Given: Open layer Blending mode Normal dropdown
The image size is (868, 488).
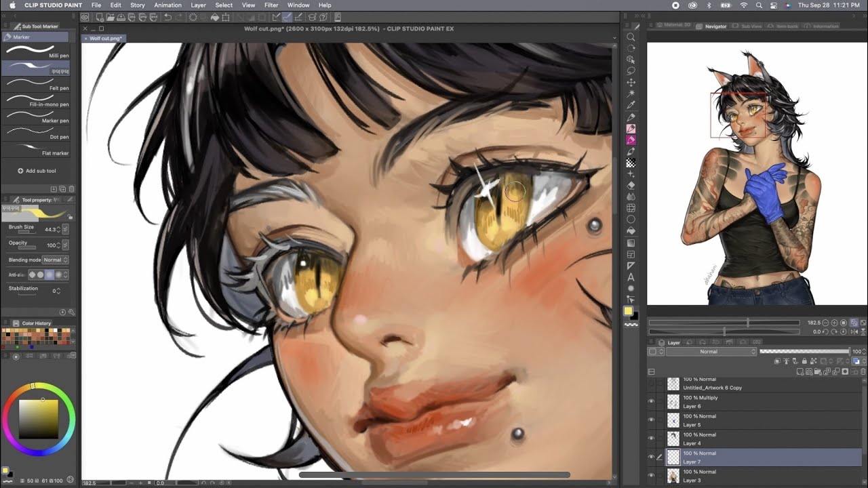Looking at the screenshot, I should click(711, 352).
